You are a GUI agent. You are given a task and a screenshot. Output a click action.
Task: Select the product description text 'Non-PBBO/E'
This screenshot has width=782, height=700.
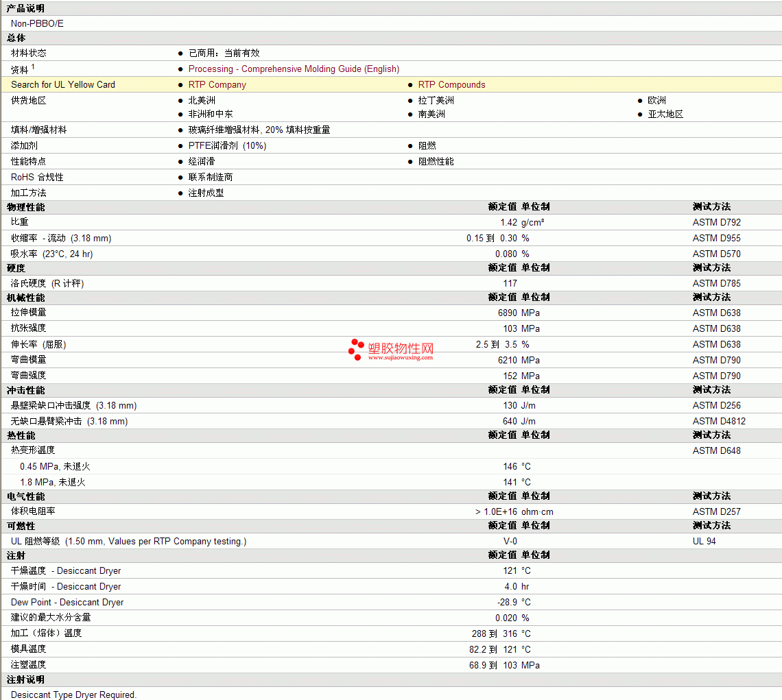(38, 23)
